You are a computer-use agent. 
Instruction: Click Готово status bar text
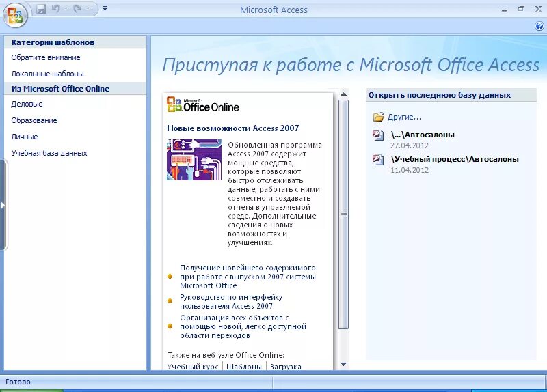coord(18,382)
